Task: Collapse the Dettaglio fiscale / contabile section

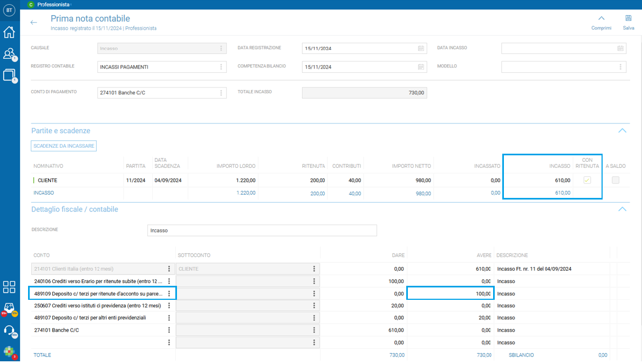Action: (622, 209)
